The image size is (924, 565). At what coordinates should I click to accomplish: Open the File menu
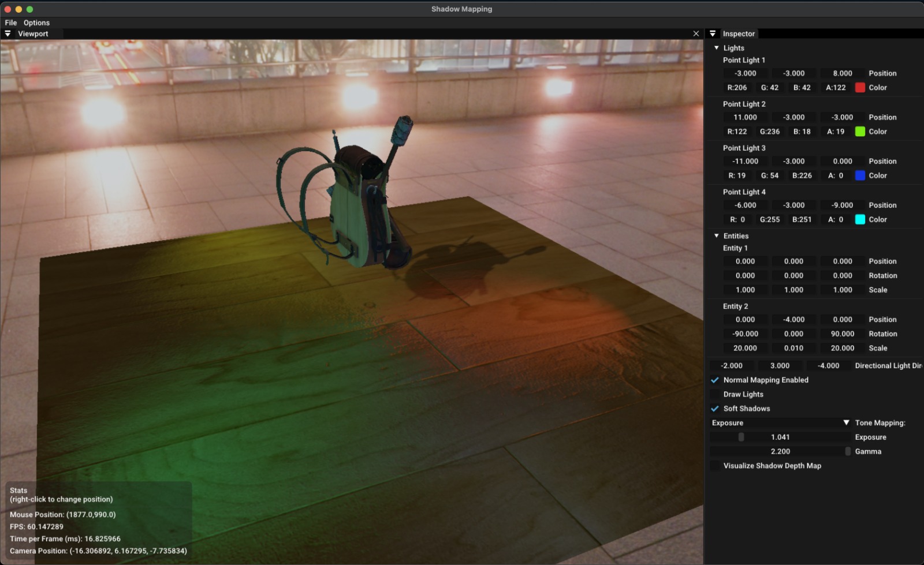pyautogui.click(x=11, y=23)
